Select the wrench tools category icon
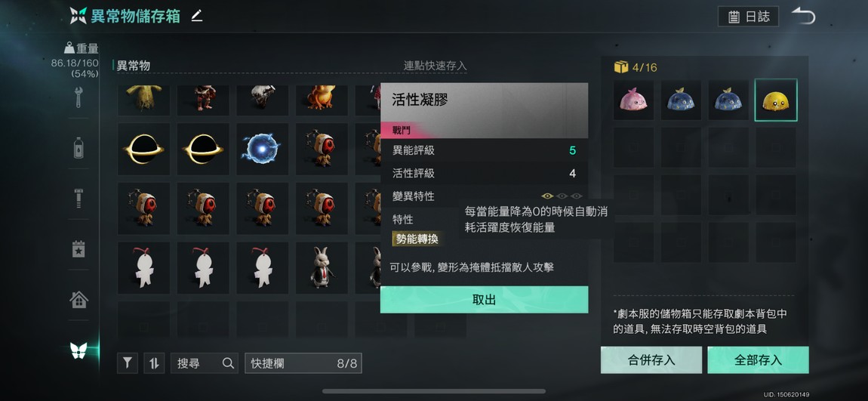 [x=78, y=97]
